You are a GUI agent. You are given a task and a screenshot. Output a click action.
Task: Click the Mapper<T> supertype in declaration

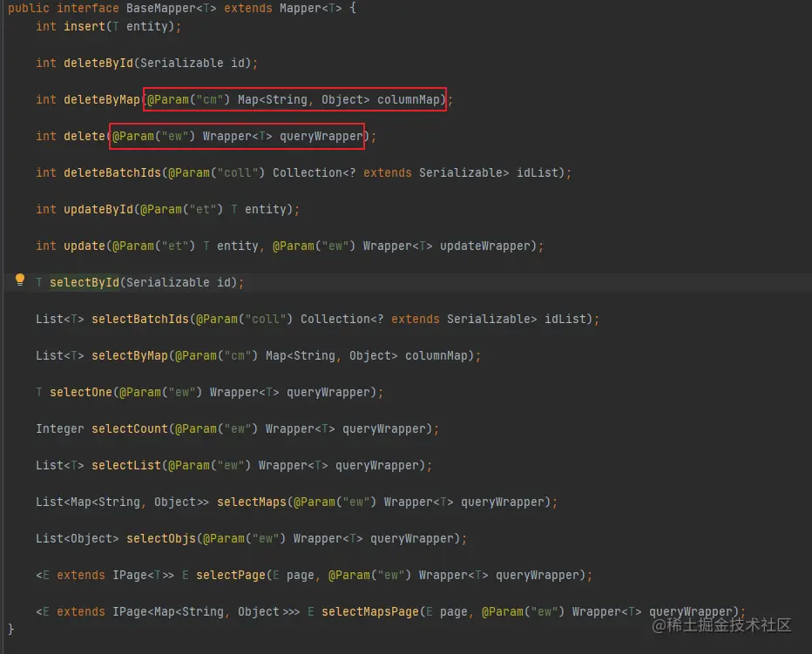pos(311,9)
